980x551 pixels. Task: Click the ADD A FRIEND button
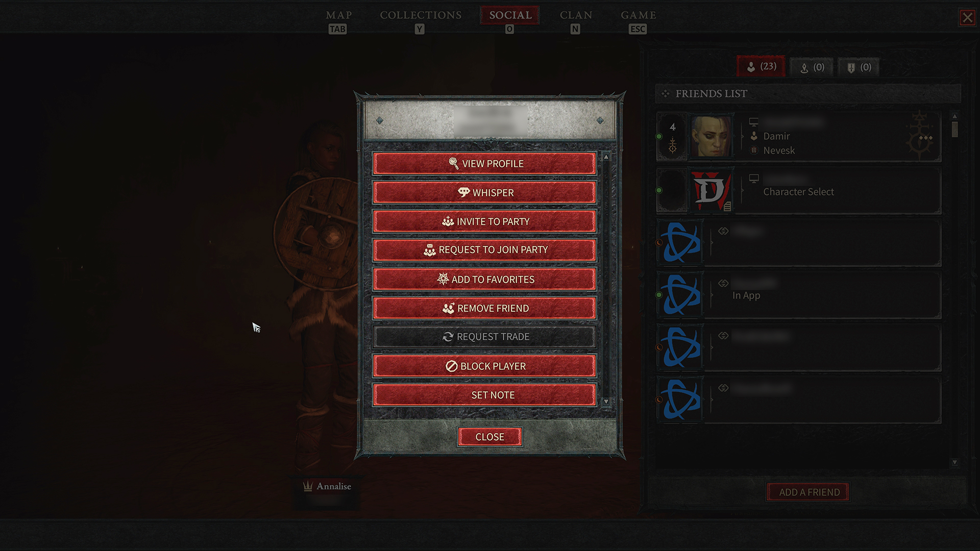coord(809,492)
